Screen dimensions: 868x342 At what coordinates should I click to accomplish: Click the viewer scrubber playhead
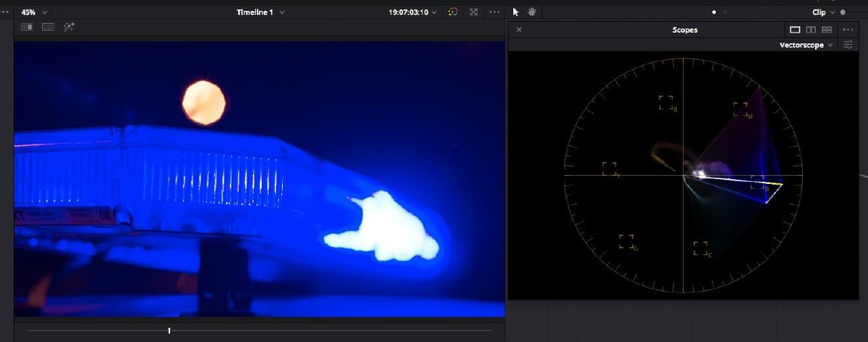[169, 330]
